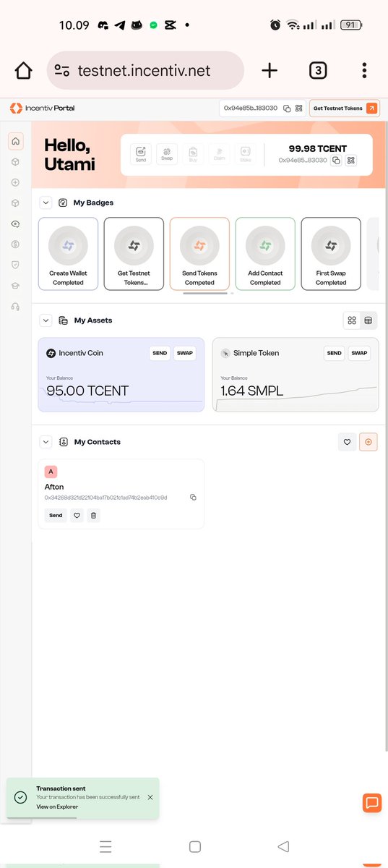Open the dollar-circle sidebar item
The image size is (388, 868).
coord(16,244)
